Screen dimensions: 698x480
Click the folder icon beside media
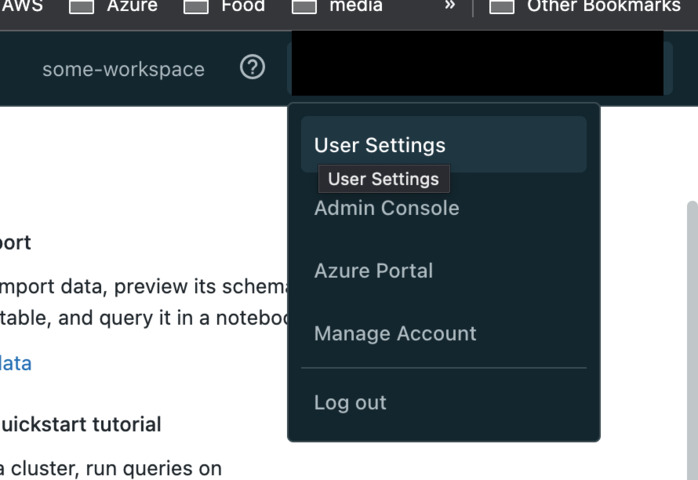pos(304,7)
